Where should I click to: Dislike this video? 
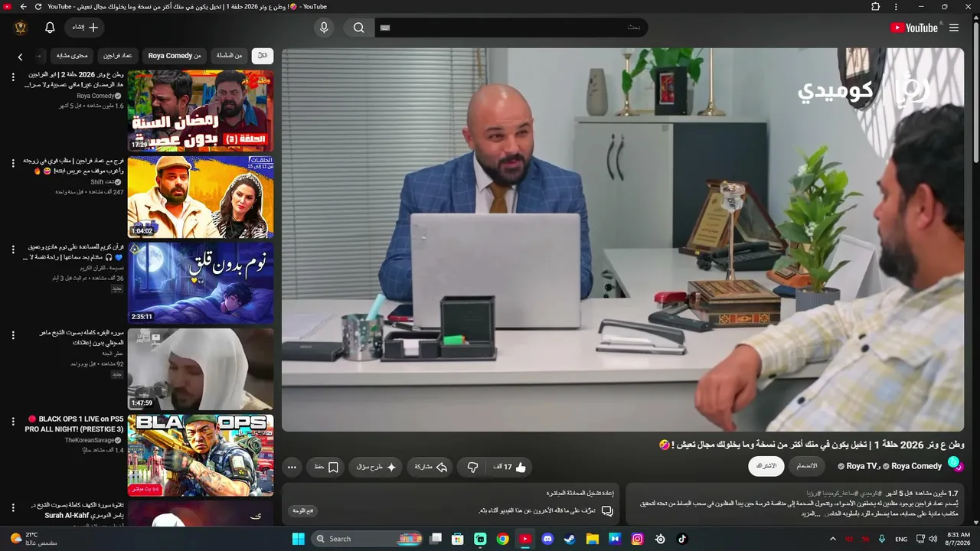472,467
